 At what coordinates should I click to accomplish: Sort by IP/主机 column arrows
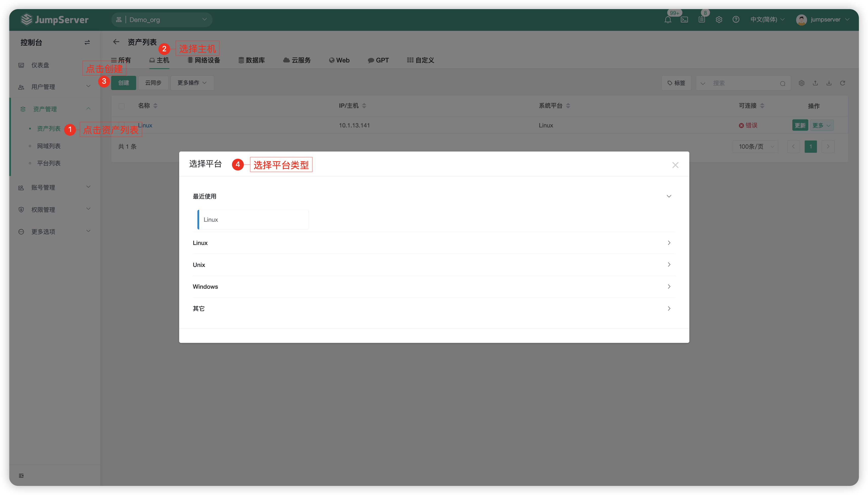click(364, 106)
